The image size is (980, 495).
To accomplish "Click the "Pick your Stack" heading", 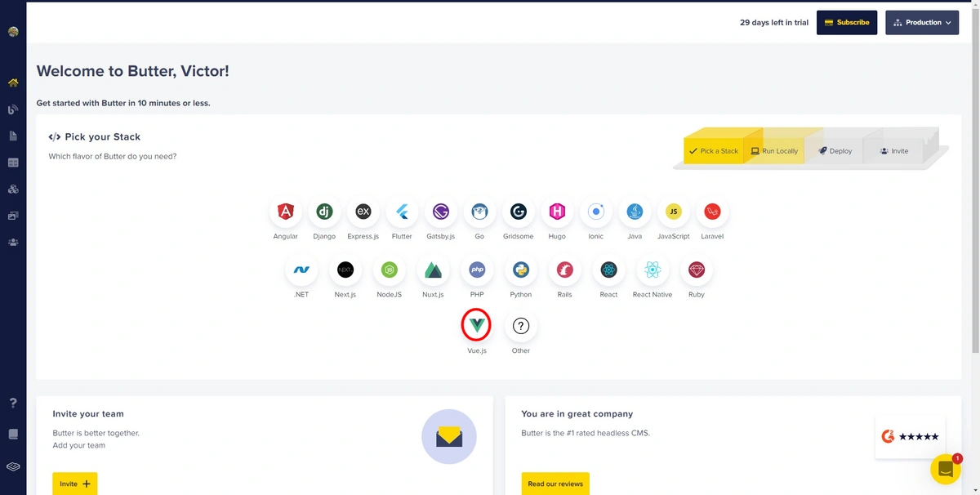I will 103,137.
